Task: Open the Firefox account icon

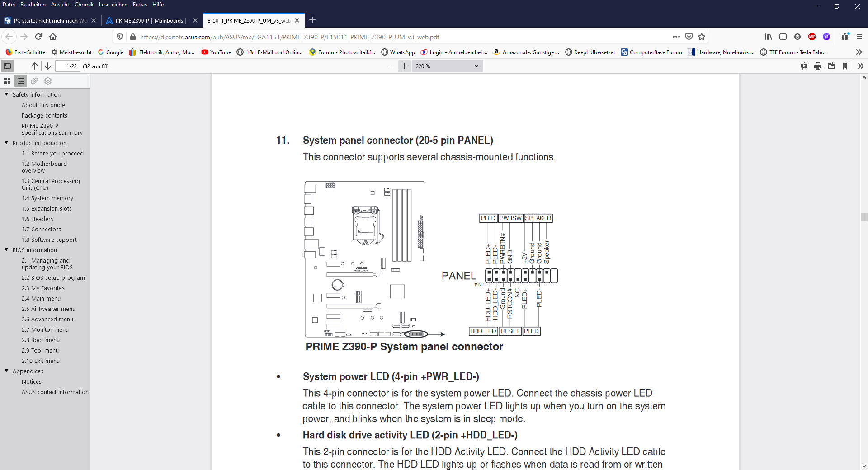Action: (x=797, y=37)
